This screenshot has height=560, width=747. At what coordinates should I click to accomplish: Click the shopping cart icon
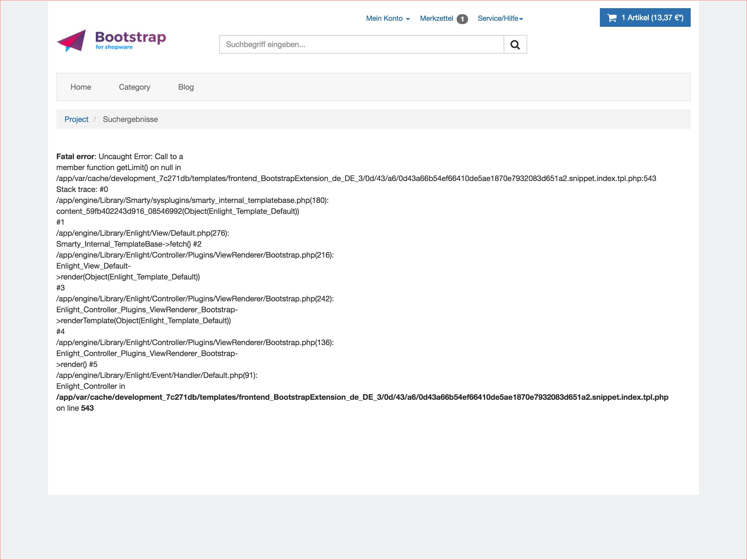pos(612,18)
